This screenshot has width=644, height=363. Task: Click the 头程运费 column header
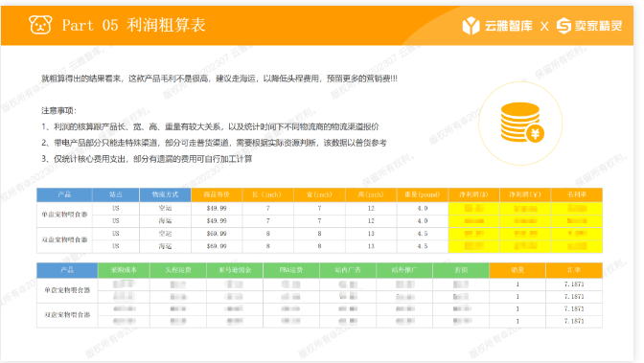click(x=178, y=270)
